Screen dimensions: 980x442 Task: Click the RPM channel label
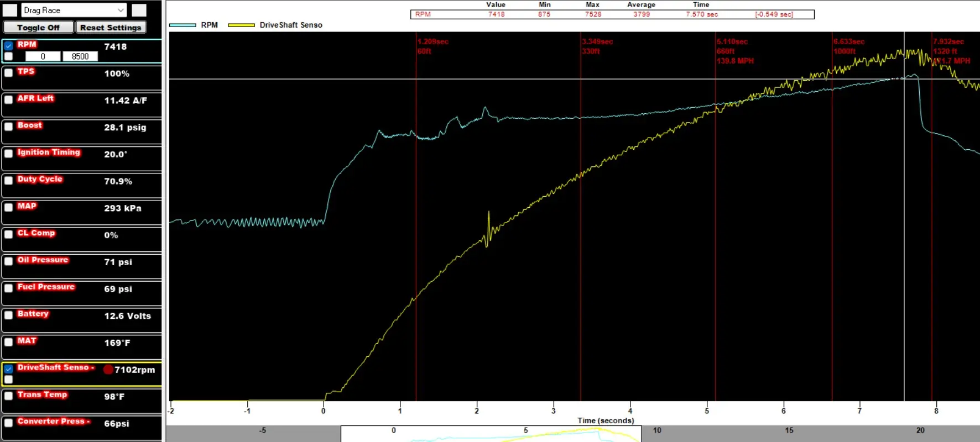point(27,45)
